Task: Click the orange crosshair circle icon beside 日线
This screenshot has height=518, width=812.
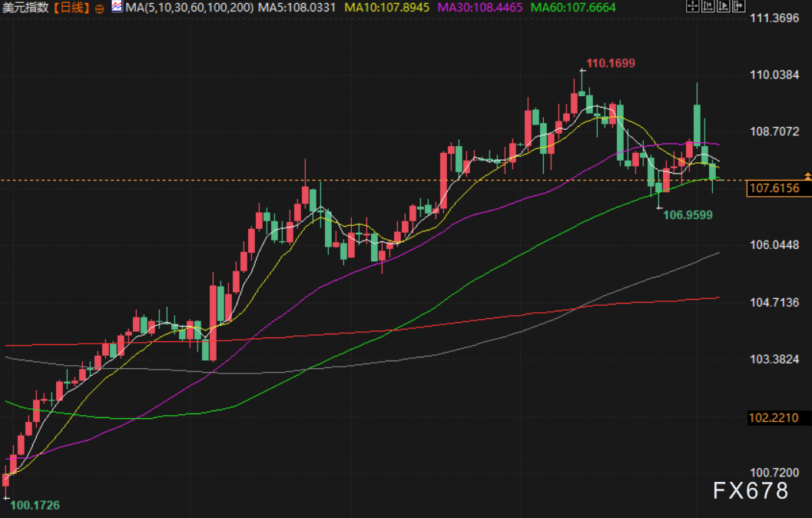Action: pos(100,7)
